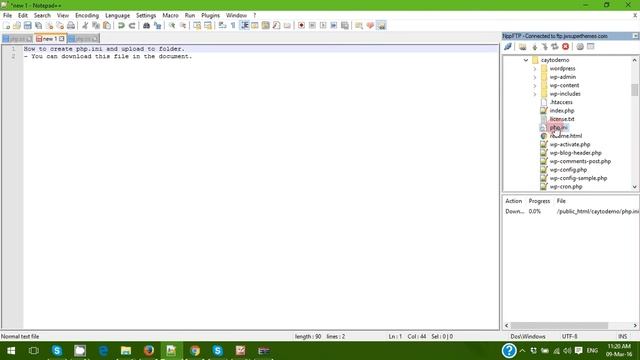Expand the wp-admin folder

[535, 77]
